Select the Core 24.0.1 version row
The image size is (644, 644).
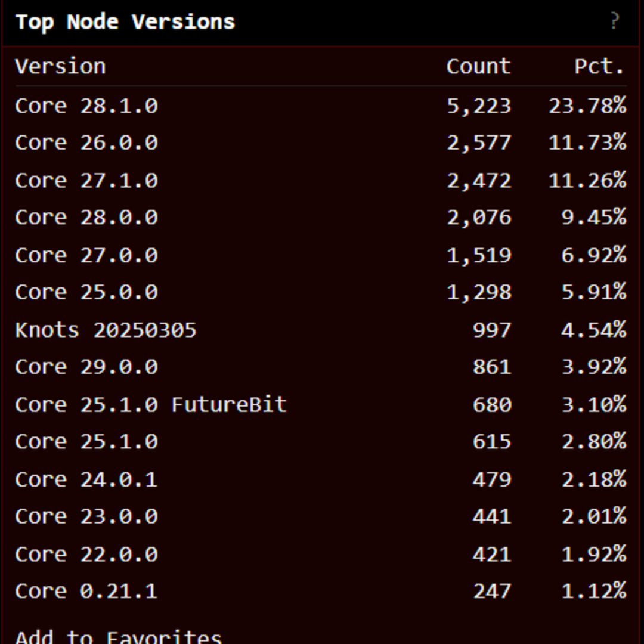(x=321, y=479)
